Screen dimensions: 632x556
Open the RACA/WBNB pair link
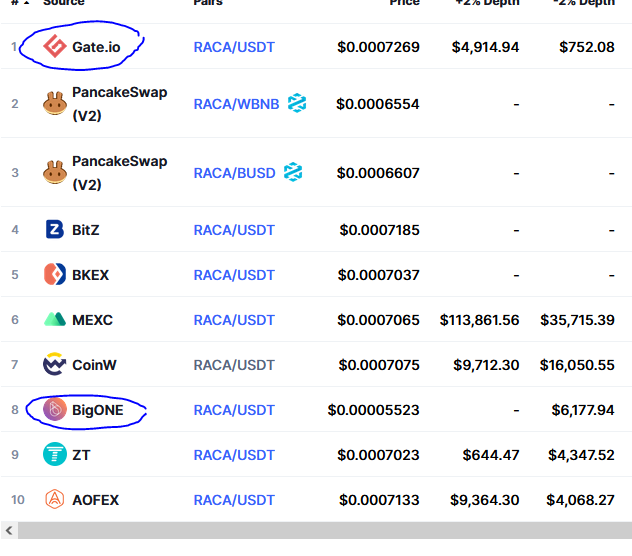pyautogui.click(x=237, y=104)
